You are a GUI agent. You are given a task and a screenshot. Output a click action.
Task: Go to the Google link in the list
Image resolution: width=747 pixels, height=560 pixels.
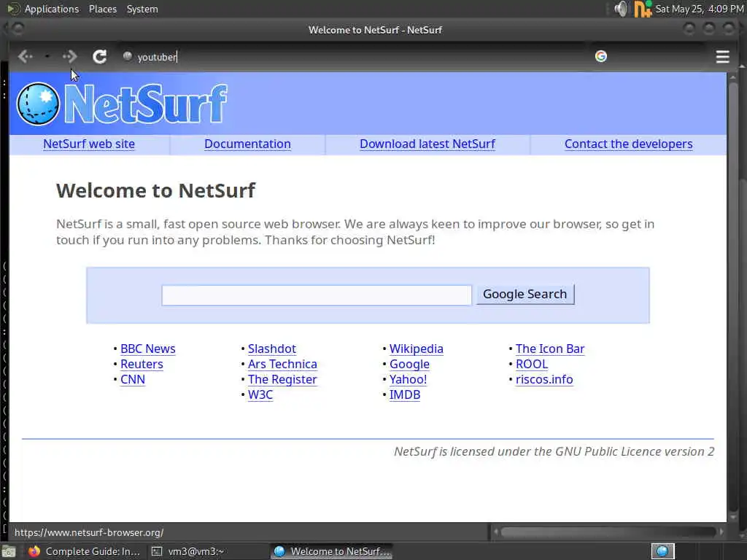point(409,364)
